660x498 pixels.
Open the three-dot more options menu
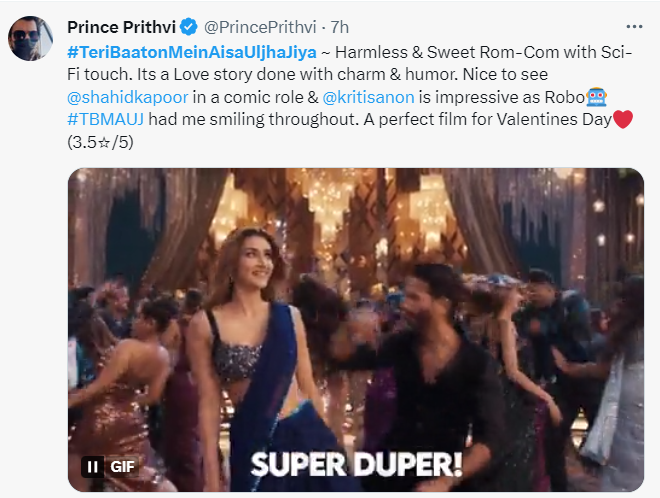tap(634, 25)
